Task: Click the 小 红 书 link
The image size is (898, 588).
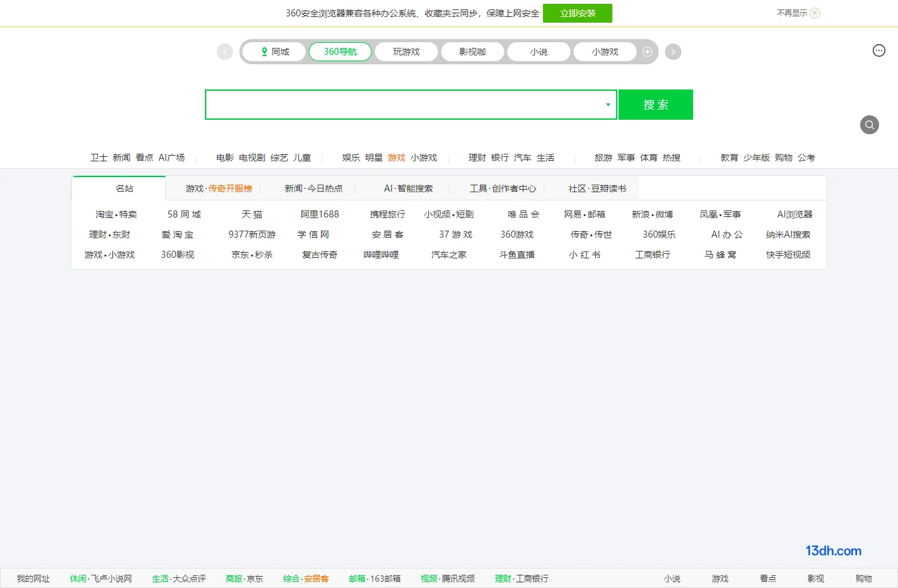Action: tap(585, 255)
